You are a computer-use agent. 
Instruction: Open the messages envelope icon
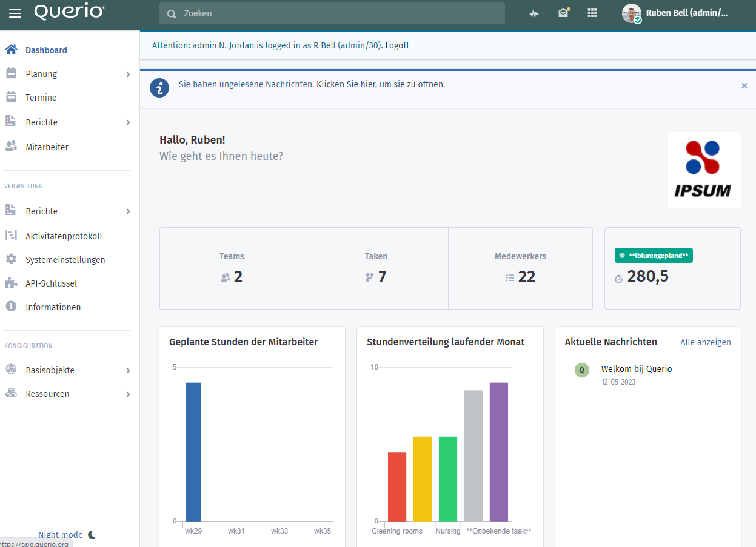pyautogui.click(x=564, y=13)
